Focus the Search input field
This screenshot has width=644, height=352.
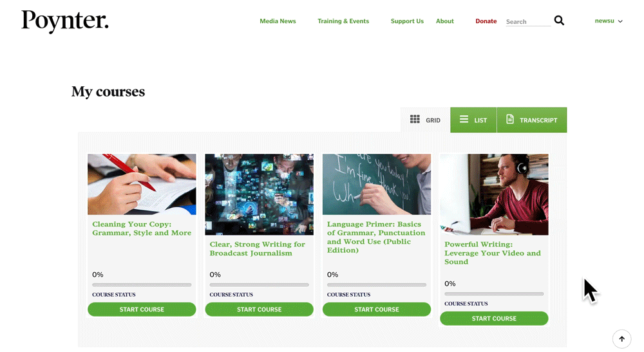pyautogui.click(x=528, y=22)
